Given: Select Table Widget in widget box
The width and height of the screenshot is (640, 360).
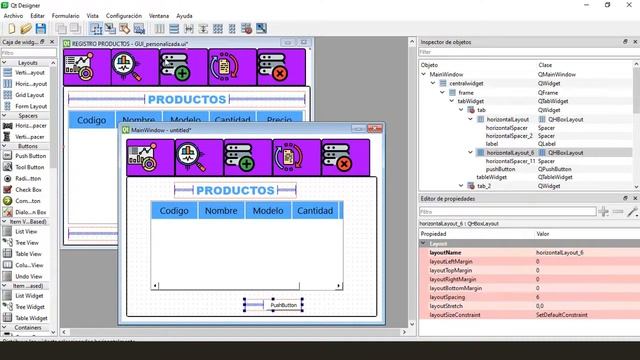Looking at the screenshot, I should 25,318.
